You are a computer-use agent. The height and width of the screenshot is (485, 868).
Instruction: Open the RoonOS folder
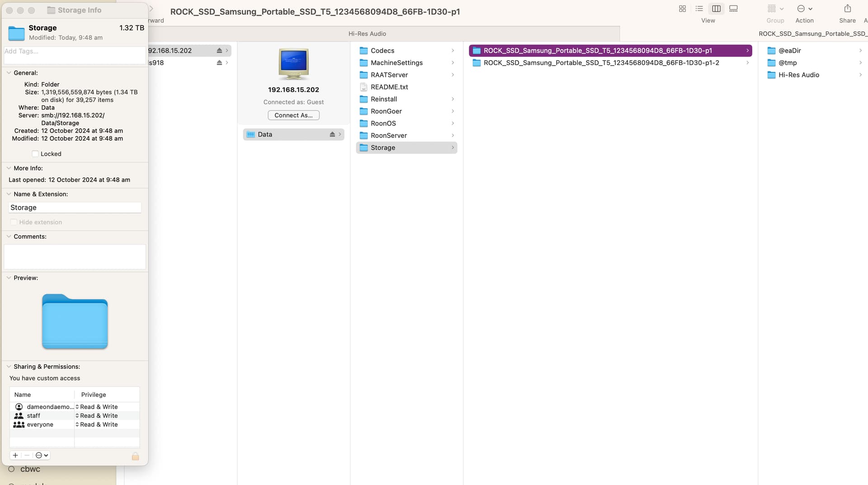406,123
